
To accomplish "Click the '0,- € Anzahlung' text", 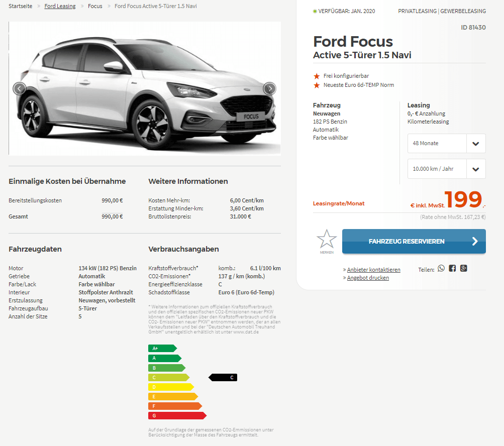I will [426, 114].
